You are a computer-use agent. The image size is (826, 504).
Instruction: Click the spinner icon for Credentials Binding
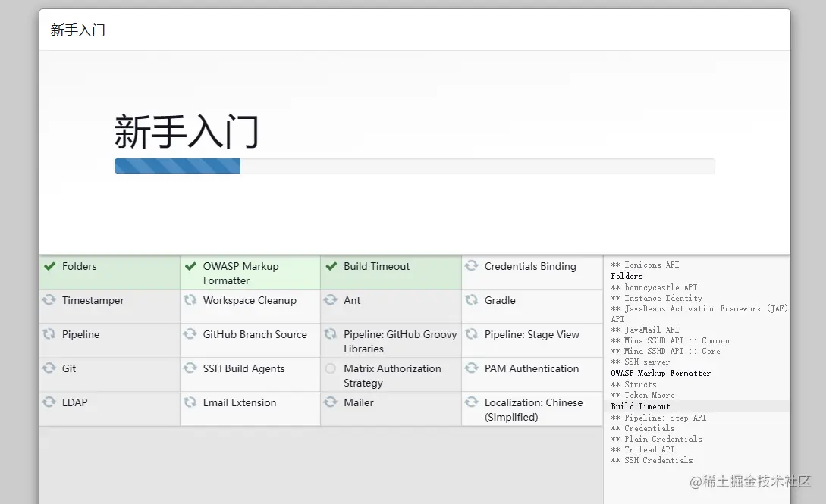coord(472,266)
